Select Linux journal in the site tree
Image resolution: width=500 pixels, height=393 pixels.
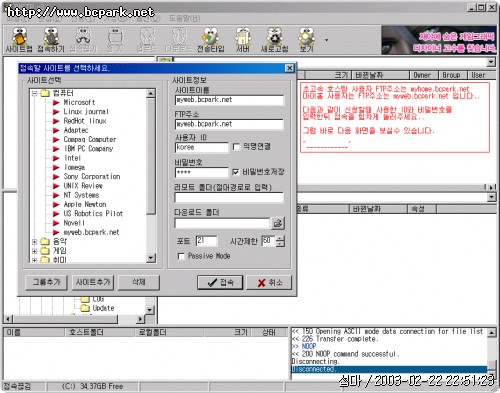click(x=86, y=112)
